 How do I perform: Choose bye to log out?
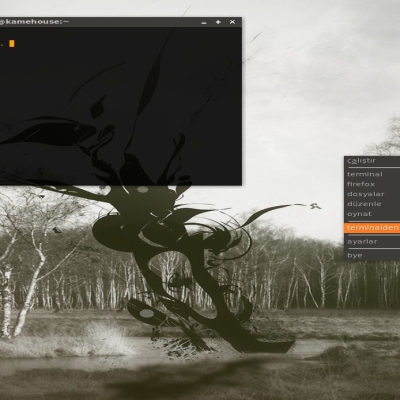[x=372, y=255]
